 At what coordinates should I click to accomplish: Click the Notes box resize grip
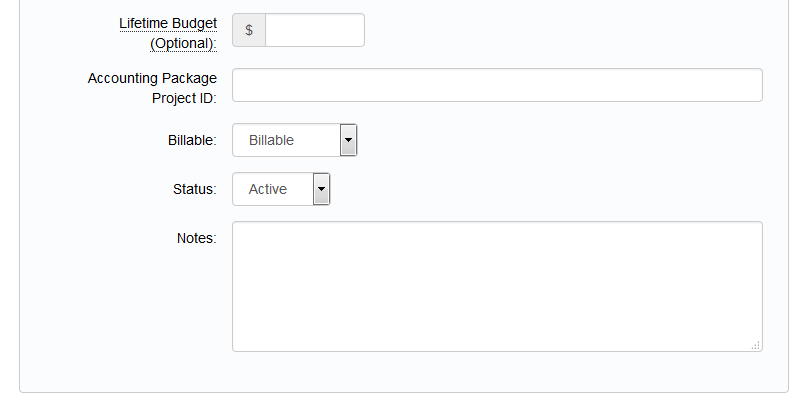tap(756, 345)
